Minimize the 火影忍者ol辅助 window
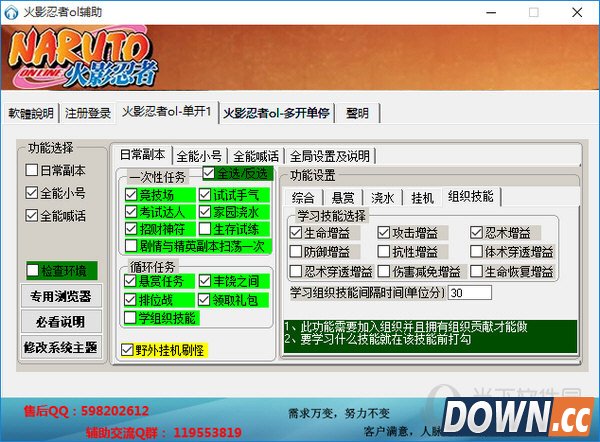The height and width of the screenshot is (442, 600). (x=491, y=13)
